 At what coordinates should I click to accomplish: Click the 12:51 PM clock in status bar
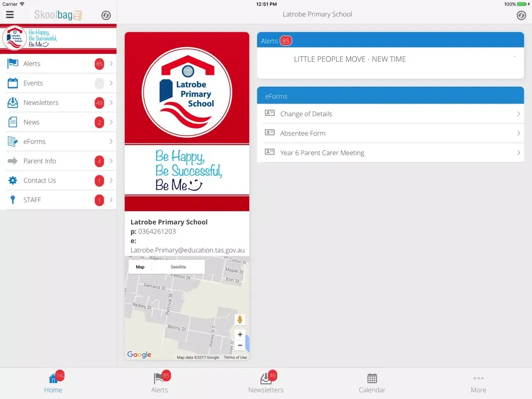point(266,4)
